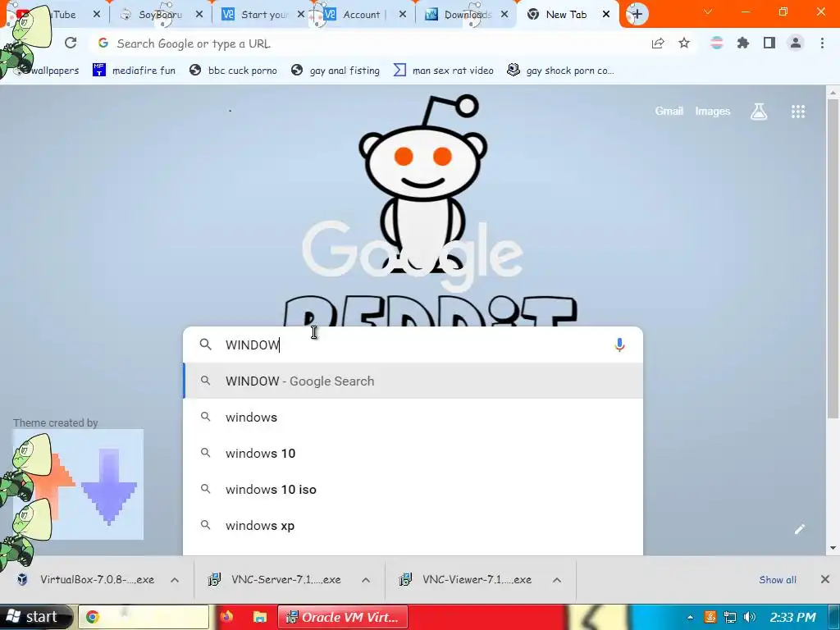Click the address bar URL field
Viewport: 840px width, 630px height.
[370, 43]
